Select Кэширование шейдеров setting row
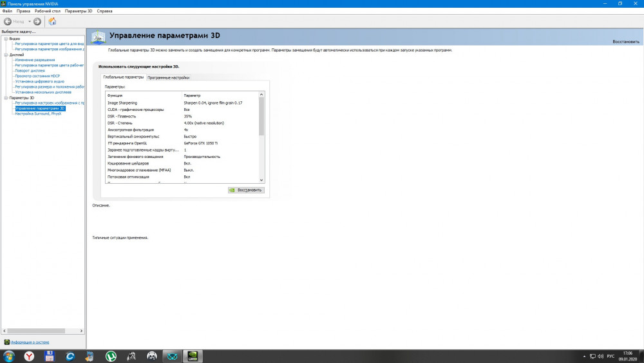The width and height of the screenshot is (644, 363). [182, 163]
